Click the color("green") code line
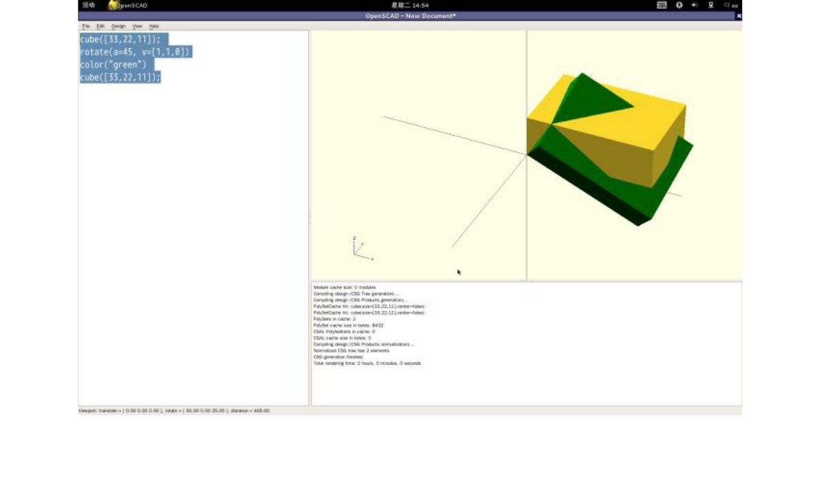Image resolution: width=820 pixels, height=504 pixels. (114, 65)
